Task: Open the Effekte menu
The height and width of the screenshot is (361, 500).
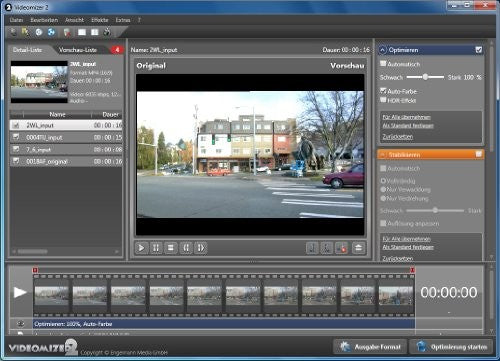Action: [x=100, y=20]
